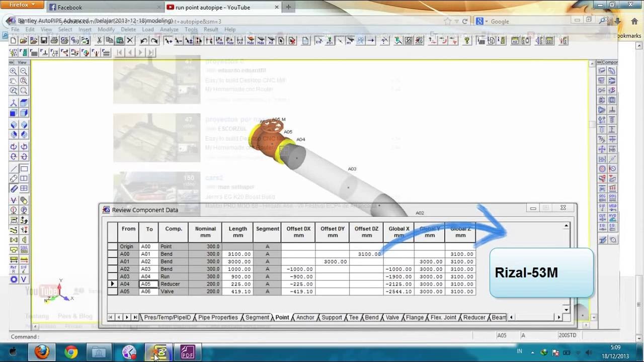Cut selection with the scissors icon
644x362 pixels.
[100, 41]
